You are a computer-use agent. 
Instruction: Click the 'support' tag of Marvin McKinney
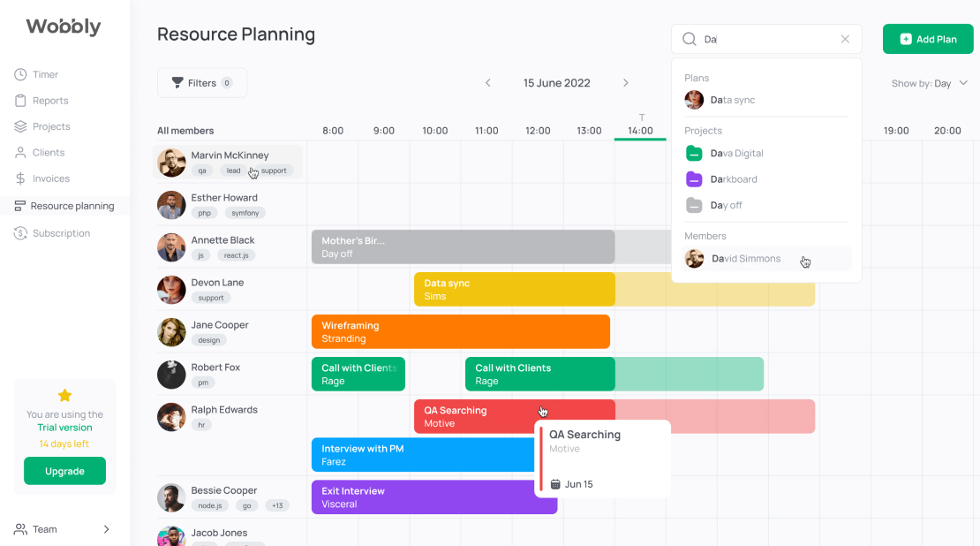274,171
